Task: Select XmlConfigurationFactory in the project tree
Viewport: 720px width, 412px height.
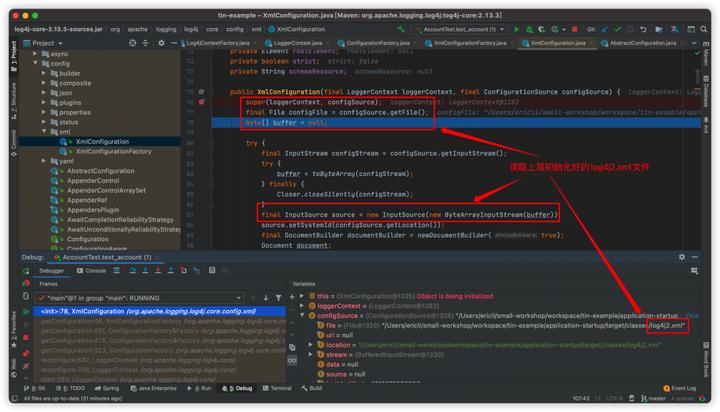Action: [113, 151]
